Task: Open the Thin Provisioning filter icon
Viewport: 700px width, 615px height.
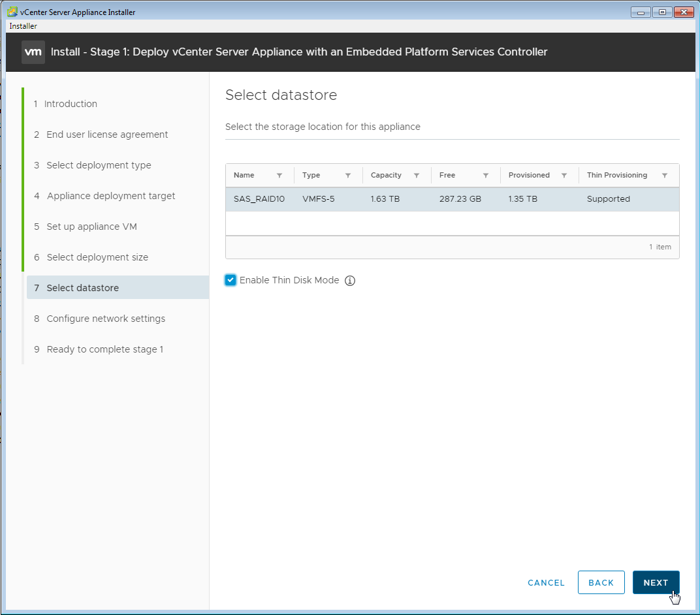Action: 665,176
